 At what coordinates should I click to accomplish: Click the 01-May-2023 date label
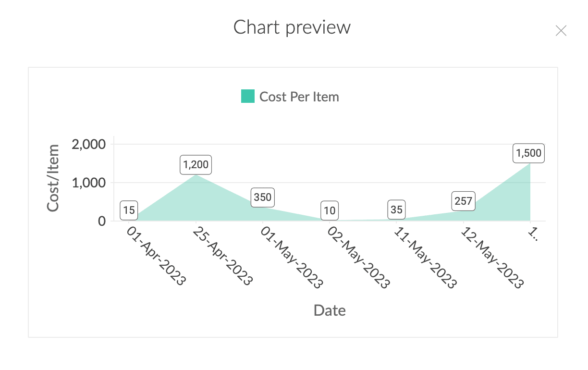coord(290,257)
